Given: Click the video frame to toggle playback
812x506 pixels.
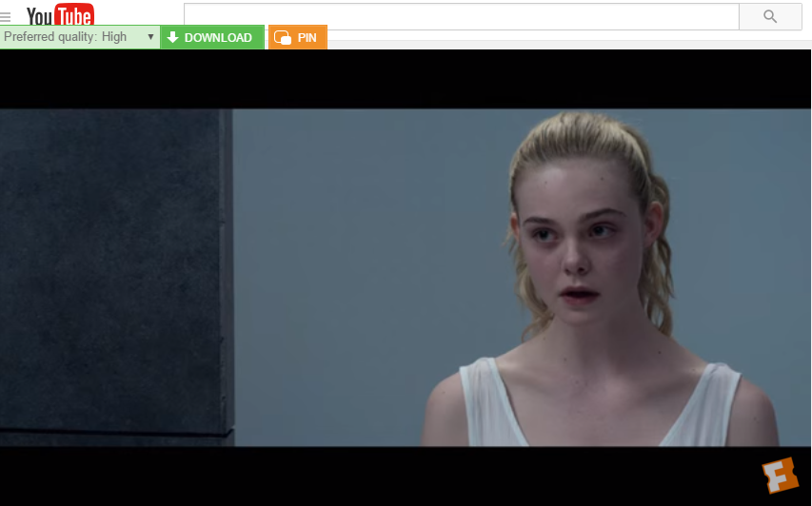Looking at the screenshot, I should 406,278.
